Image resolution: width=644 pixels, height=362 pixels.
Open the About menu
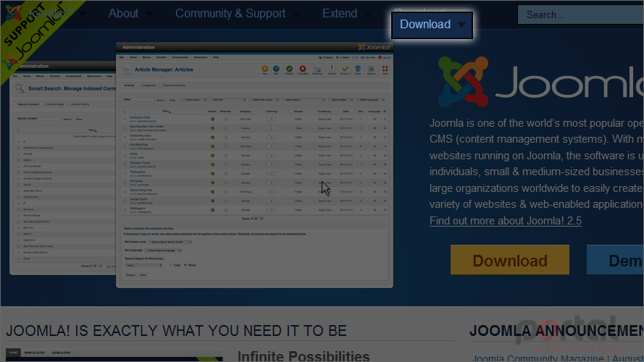coord(123,14)
